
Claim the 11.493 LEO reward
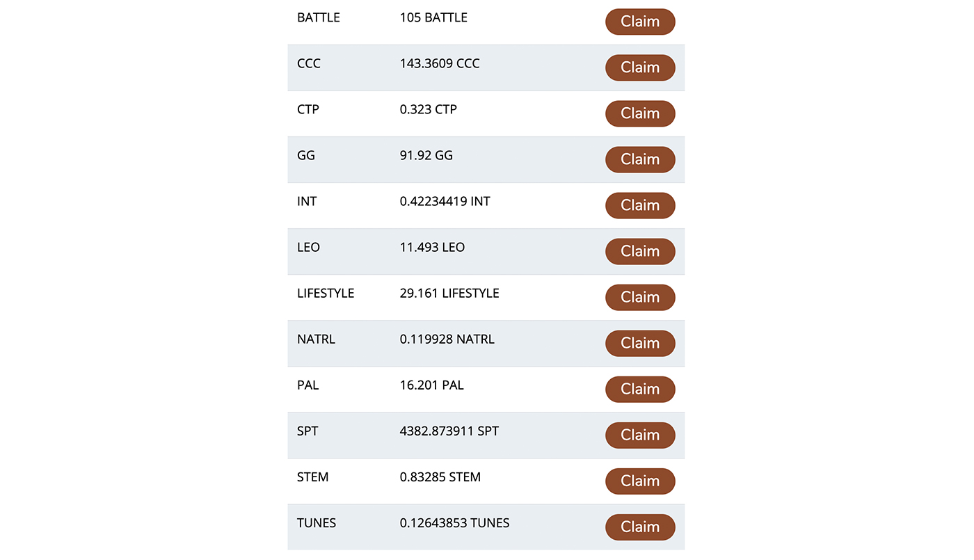click(x=640, y=251)
